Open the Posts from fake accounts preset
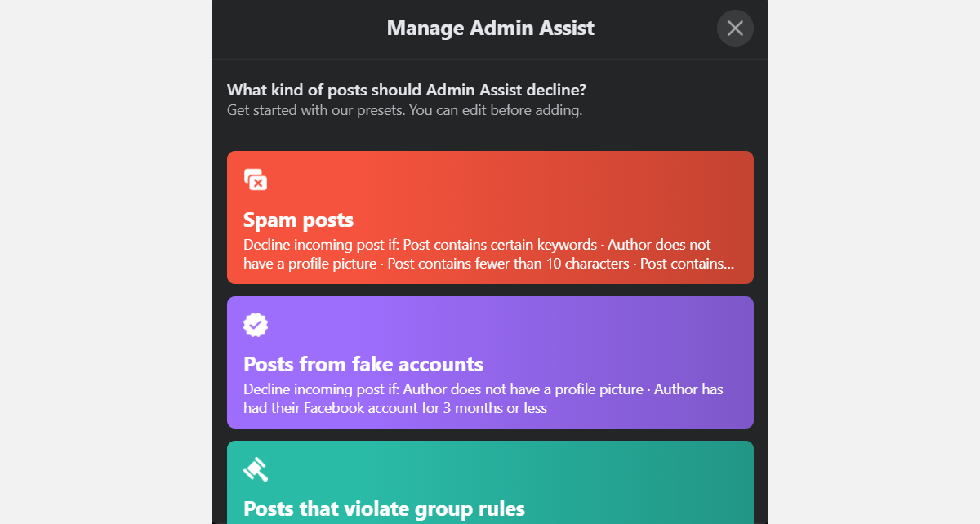The height and width of the screenshot is (524, 980). [490, 362]
